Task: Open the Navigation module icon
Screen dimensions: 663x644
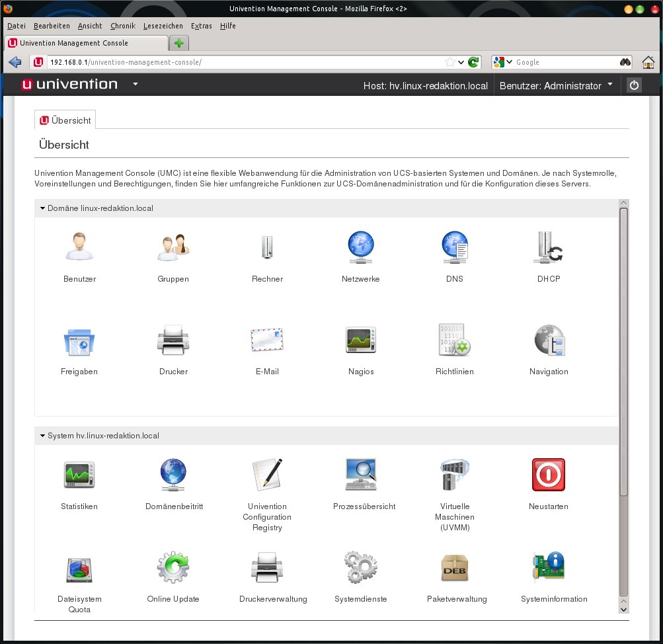Action: tap(549, 340)
